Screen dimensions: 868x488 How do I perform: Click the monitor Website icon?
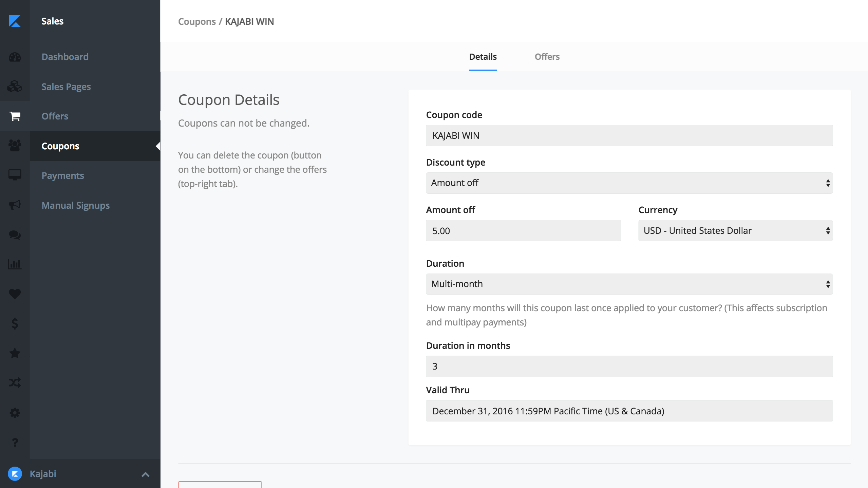tap(15, 175)
